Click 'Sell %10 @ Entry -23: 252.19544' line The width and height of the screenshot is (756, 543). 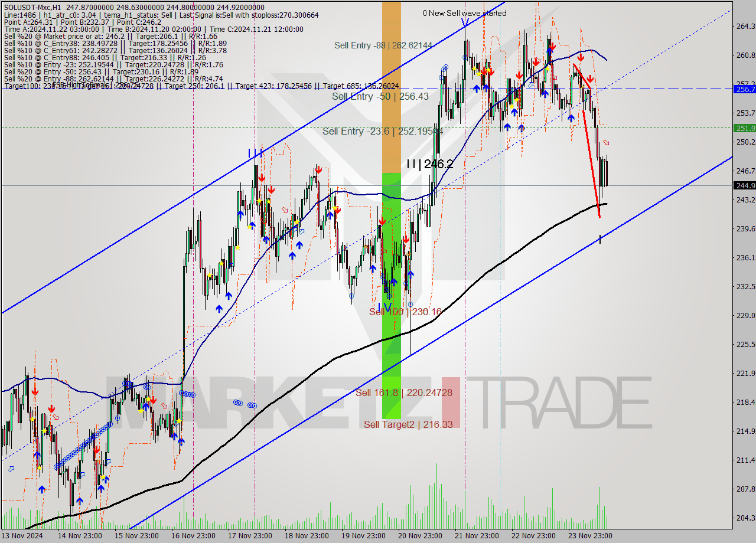[113, 64]
